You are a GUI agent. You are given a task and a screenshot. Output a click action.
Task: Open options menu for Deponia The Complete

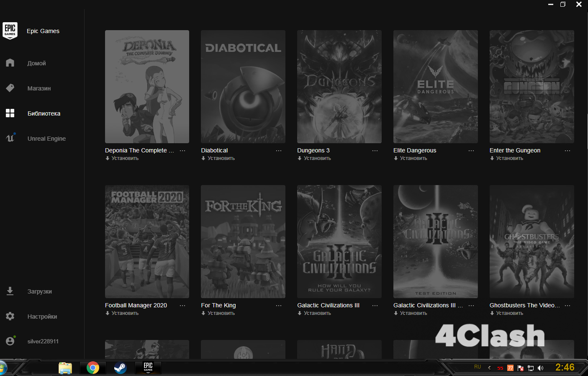coord(182,151)
